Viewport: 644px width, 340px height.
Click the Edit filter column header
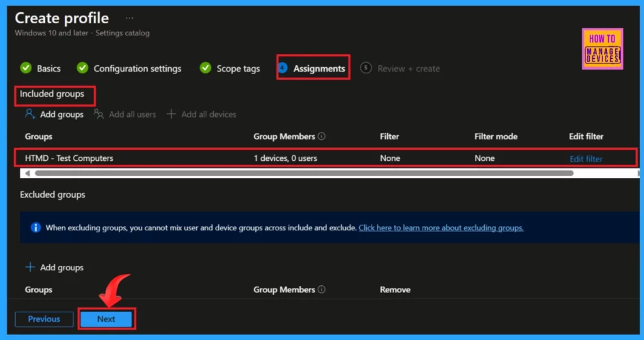coord(586,136)
